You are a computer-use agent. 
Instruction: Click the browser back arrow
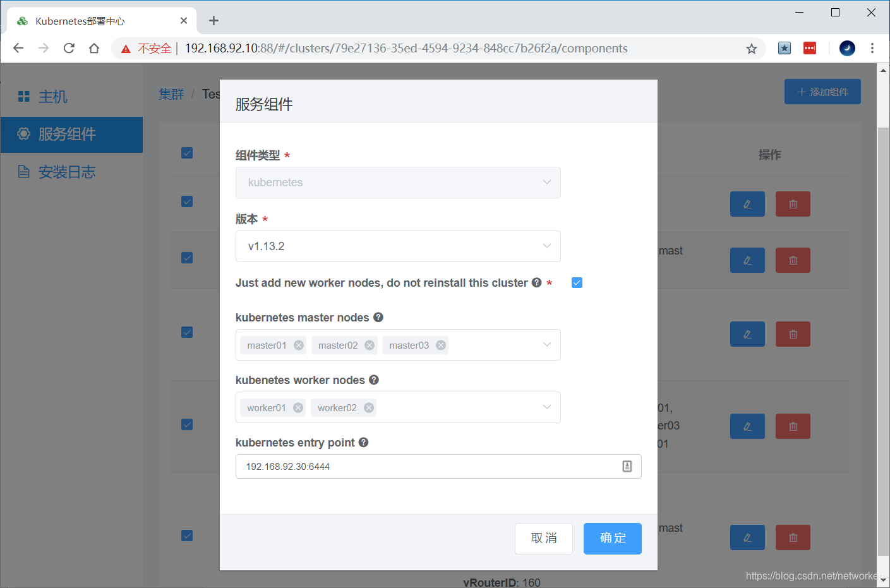click(x=18, y=48)
